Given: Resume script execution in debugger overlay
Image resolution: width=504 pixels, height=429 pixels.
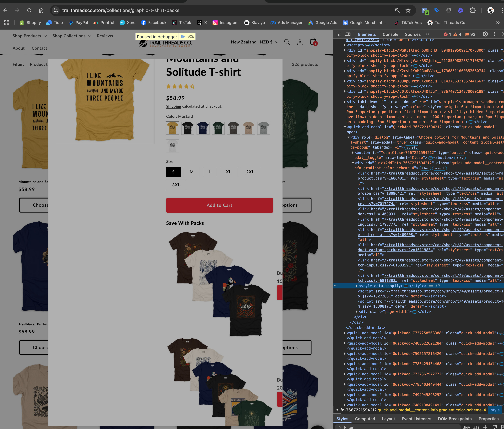Looking at the screenshot, I should 182,37.
